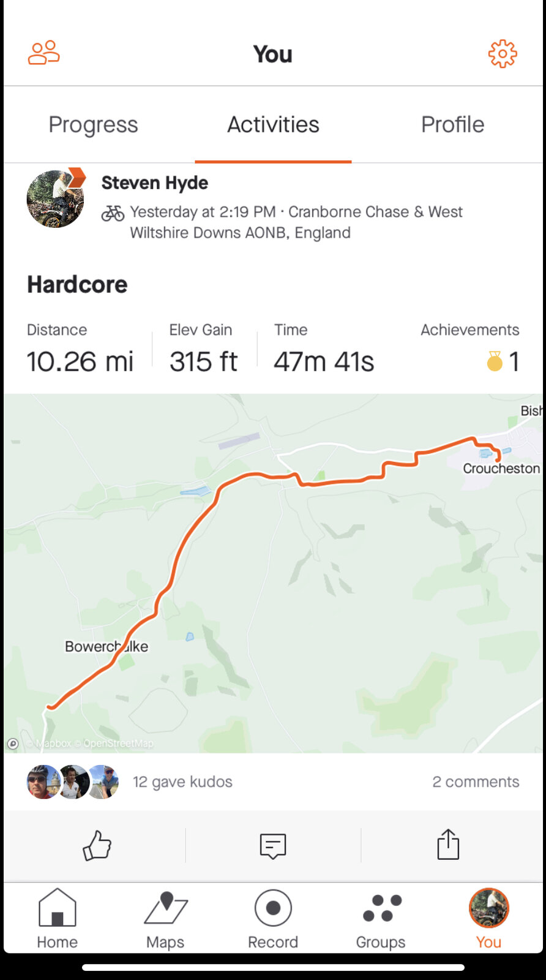Screen dimensions: 546x980
Task: Open the settings gear
Action: [x=502, y=54]
